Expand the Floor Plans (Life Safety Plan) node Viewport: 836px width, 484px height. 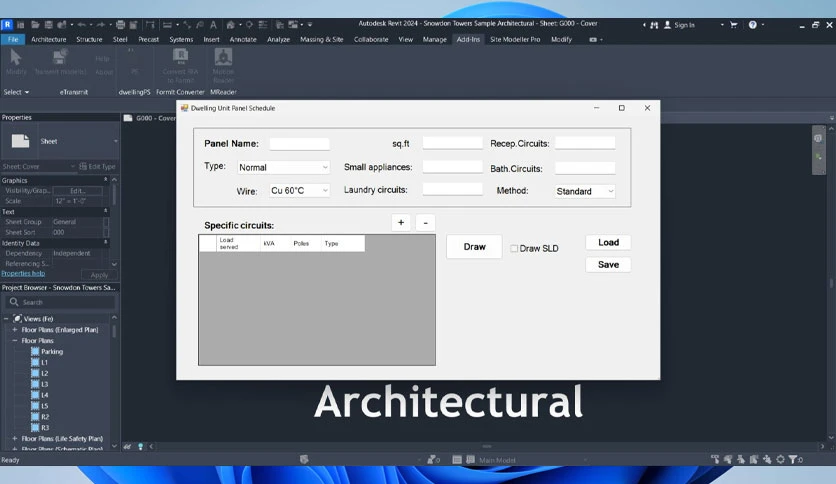14,438
